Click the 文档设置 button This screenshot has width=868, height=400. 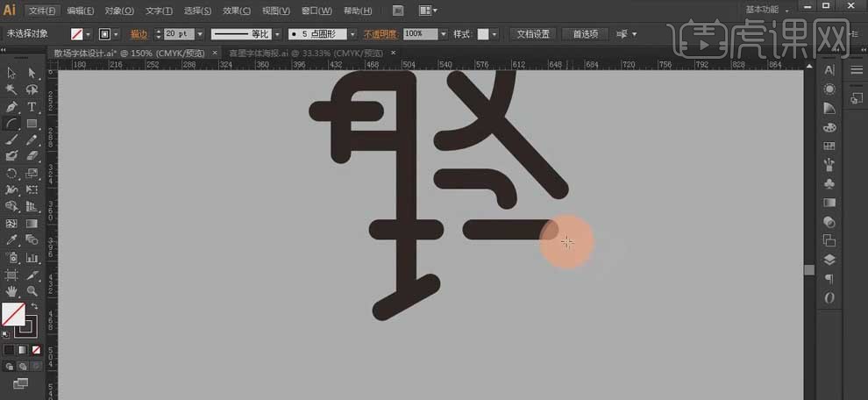tap(533, 34)
